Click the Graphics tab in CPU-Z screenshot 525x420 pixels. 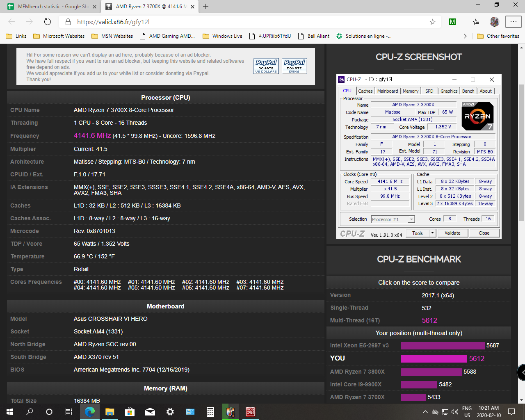point(449,91)
